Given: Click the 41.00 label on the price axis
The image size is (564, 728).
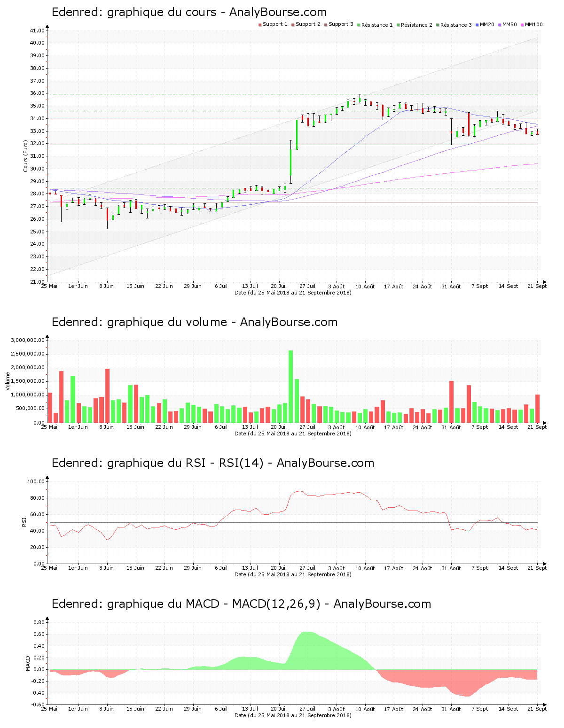Looking at the screenshot, I should click(37, 31).
